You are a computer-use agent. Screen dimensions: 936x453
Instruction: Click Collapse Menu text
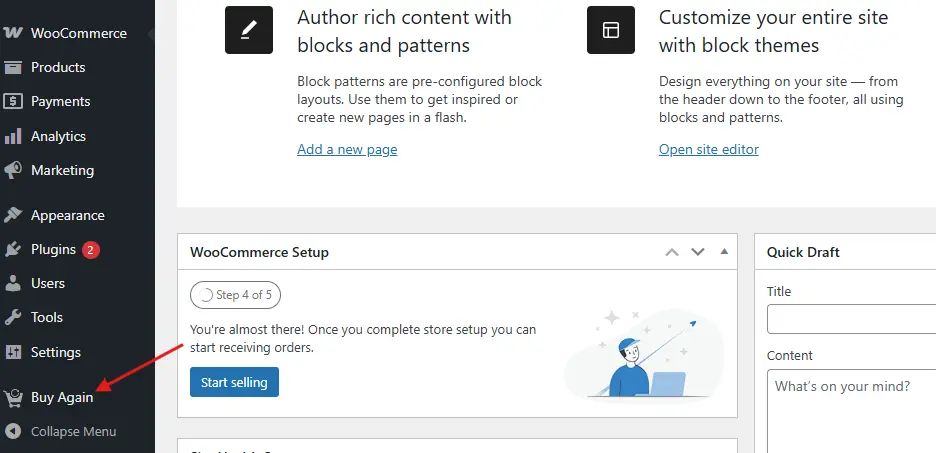(x=73, y=432)
